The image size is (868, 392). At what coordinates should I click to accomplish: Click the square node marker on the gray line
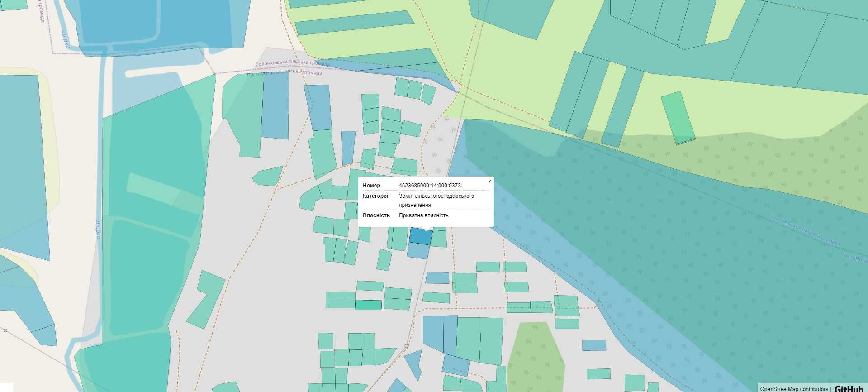click(407, 346)
